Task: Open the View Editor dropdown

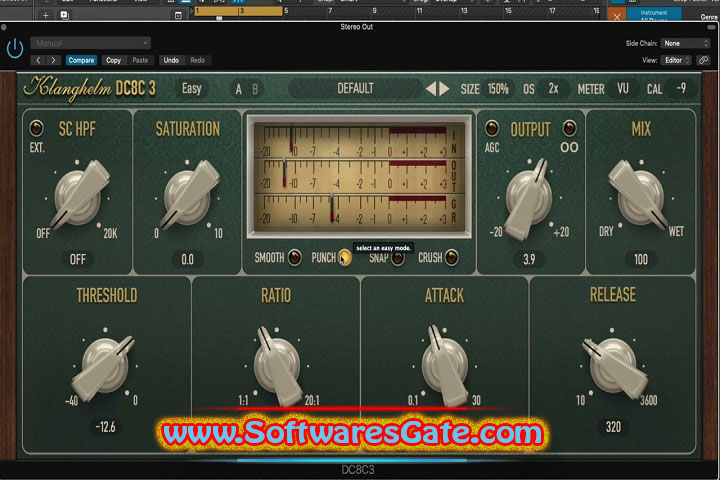Action: (676, 60)
